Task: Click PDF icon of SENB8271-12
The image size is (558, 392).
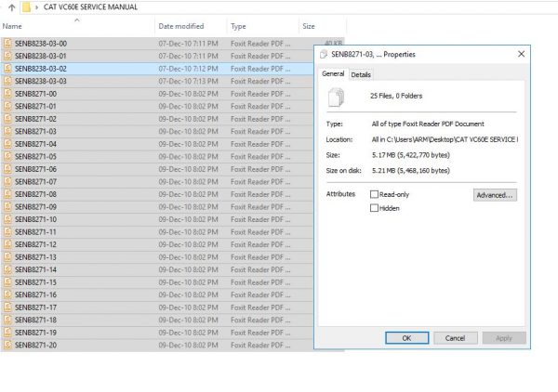Action: click(x=7, y=244)
